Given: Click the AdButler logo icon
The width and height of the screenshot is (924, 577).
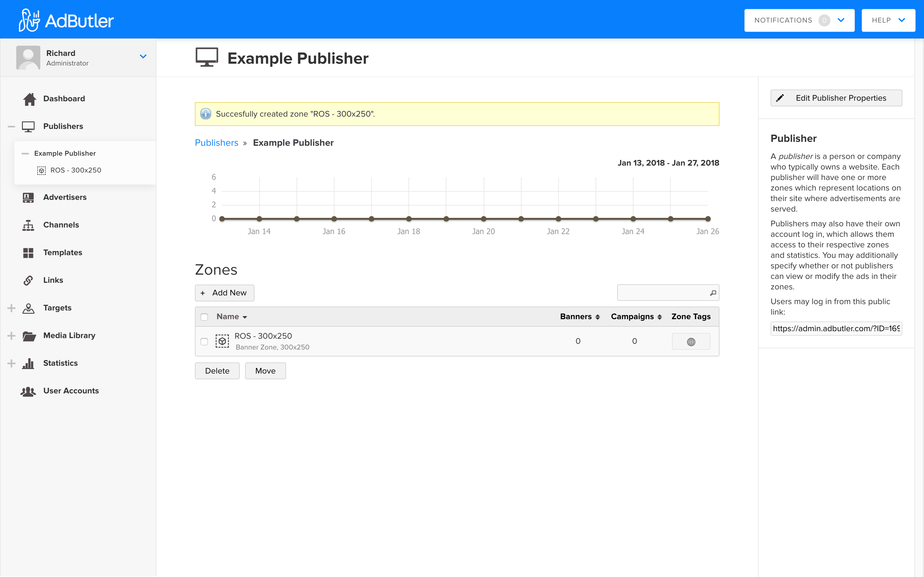Looking at the screenshot, I should 29,20.
